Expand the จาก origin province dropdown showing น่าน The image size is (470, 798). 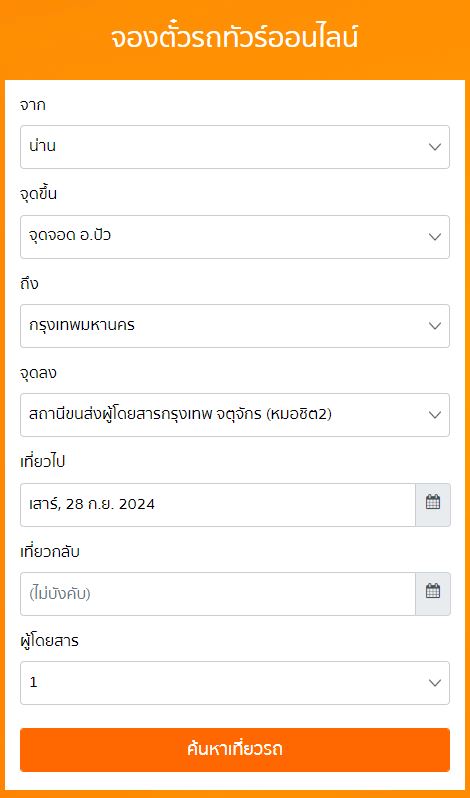235,147
